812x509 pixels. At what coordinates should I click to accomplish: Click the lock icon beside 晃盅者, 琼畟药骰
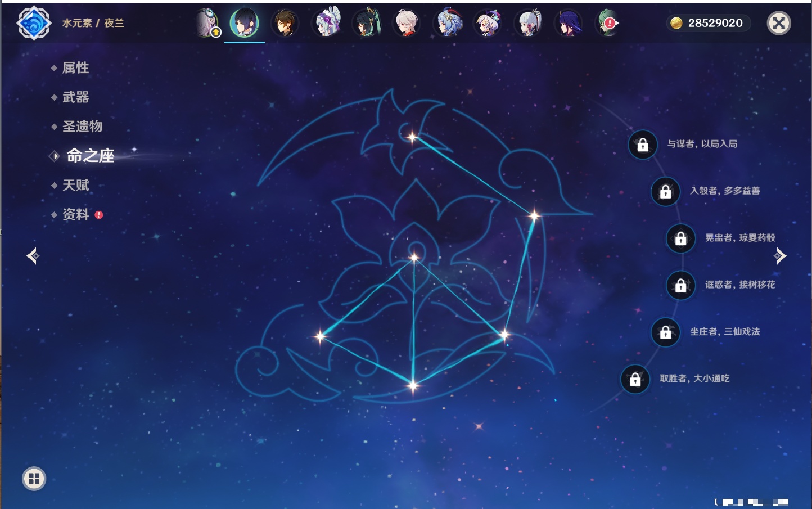tap(680, 238)
